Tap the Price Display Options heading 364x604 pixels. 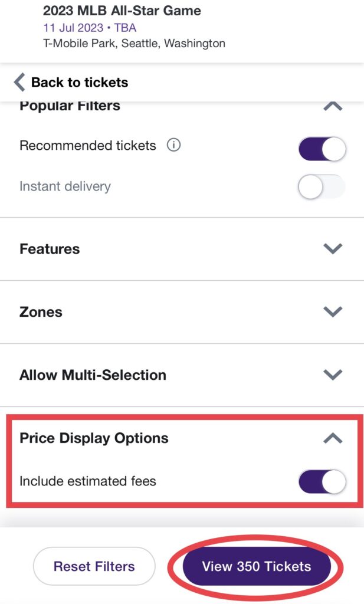[94, 438]
